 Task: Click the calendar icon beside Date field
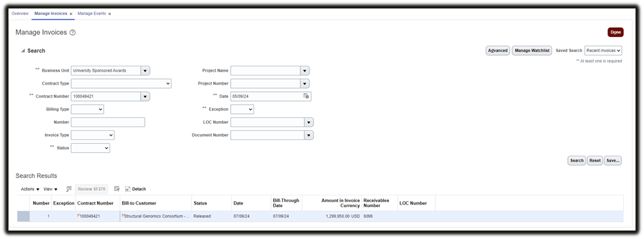pos(306,96)
